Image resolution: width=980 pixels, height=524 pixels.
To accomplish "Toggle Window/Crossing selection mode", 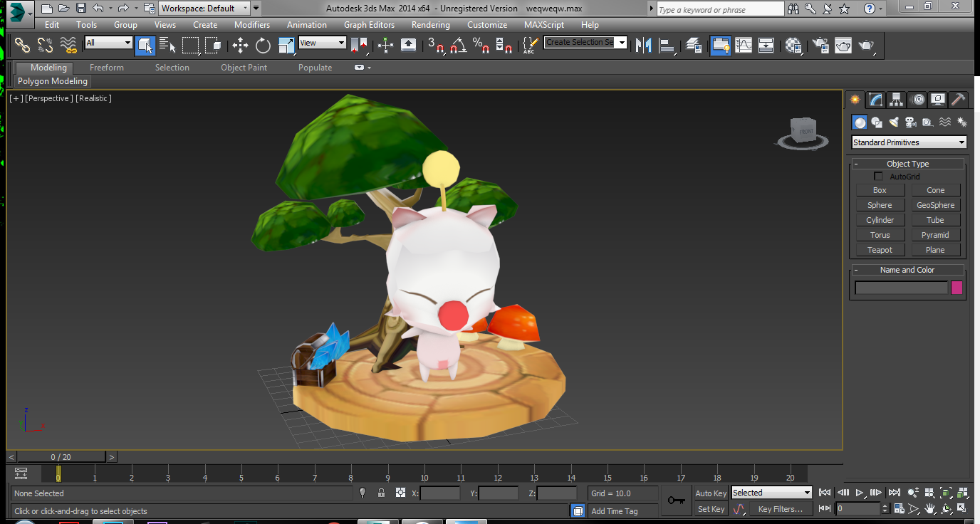I will tap(214, 46).
